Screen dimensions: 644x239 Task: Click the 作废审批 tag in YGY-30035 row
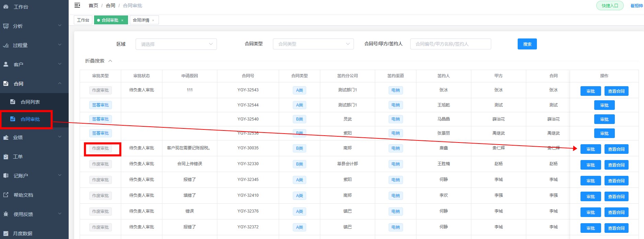100,148
